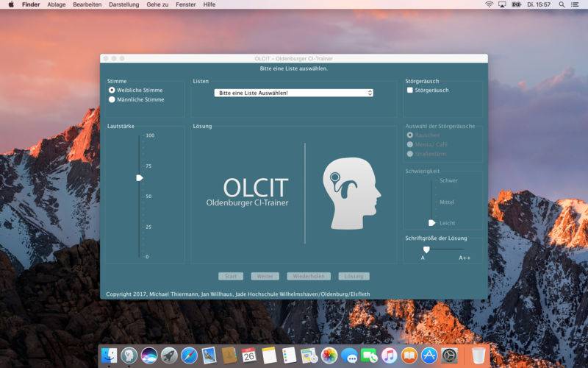Viewport: 588px width, 368px height.
Task: Open the 'Bitte eine Liste Auswählen!' dropdown
Action: click(x=294, y=93)
